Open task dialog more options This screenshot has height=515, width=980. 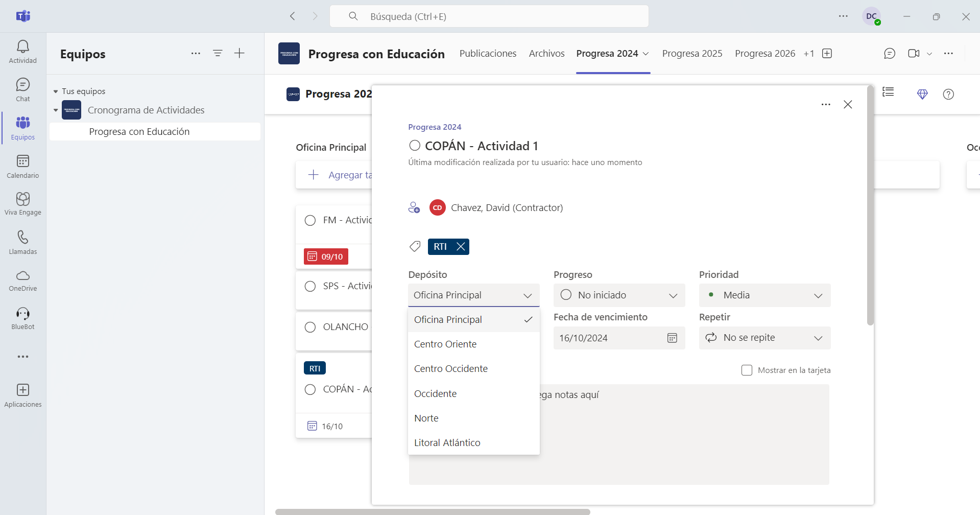tap(826, 104)
